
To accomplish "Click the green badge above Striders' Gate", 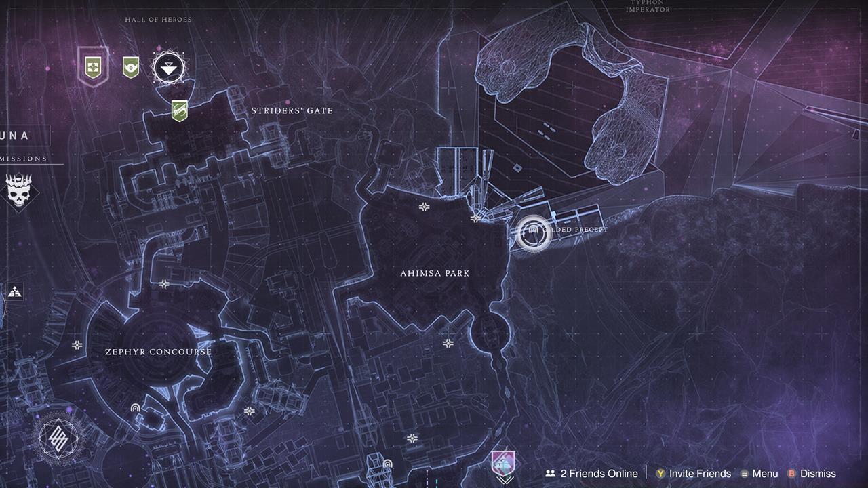I will 179,110.
